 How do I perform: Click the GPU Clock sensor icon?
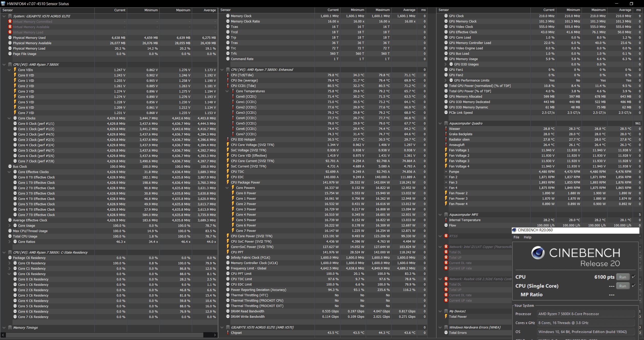pyautogui.click(x=446, y=16)
